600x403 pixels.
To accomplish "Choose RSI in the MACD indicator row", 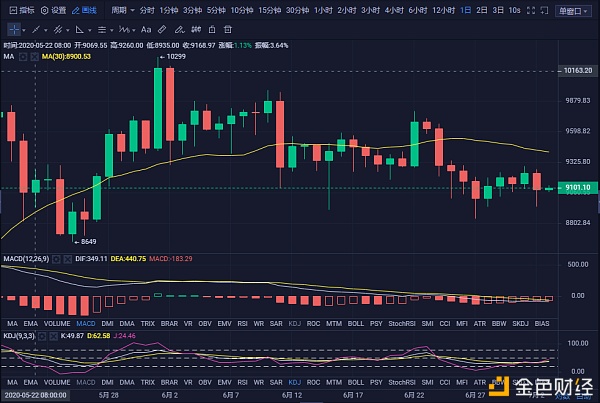I will [x=242, y=324].
